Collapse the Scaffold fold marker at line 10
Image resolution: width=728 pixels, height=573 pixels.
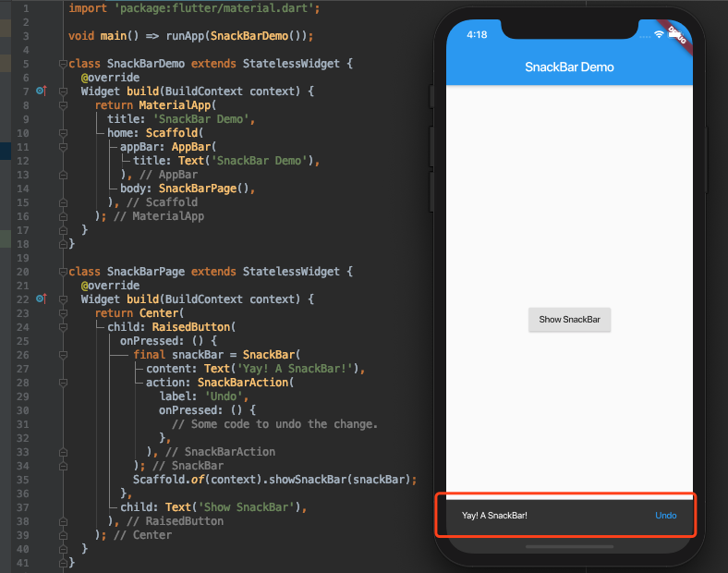coord(63,133)
